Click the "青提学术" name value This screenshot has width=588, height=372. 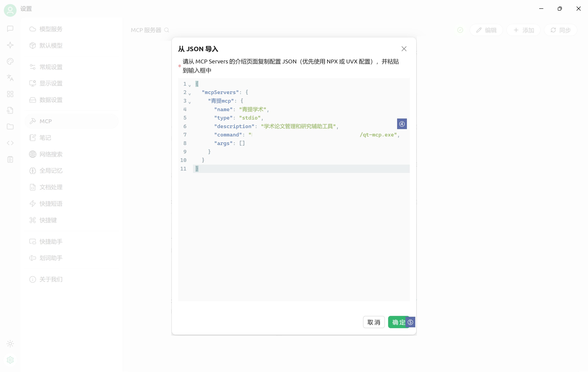pyautogui.click(x=253, y=109)
